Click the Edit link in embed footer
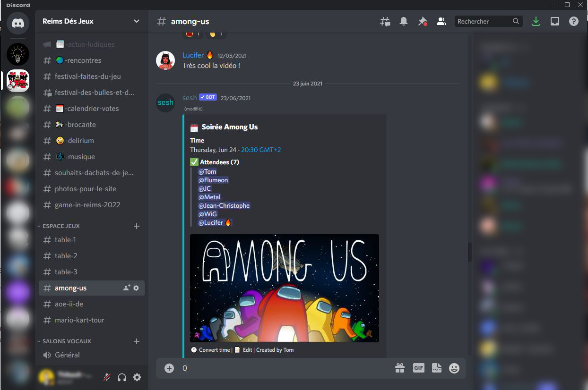Screen dimensions: 588x390 pos(247,350)
